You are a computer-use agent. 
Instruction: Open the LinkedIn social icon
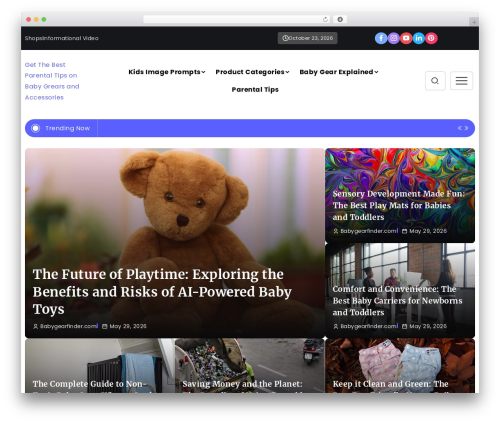tap(419, 38)
